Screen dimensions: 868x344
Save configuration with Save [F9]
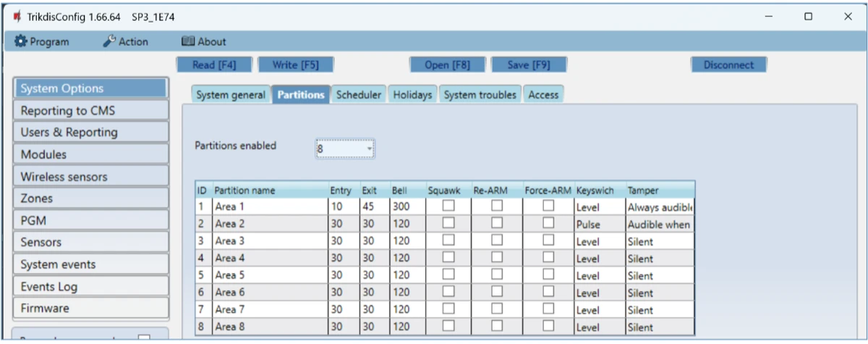point(529,65)
